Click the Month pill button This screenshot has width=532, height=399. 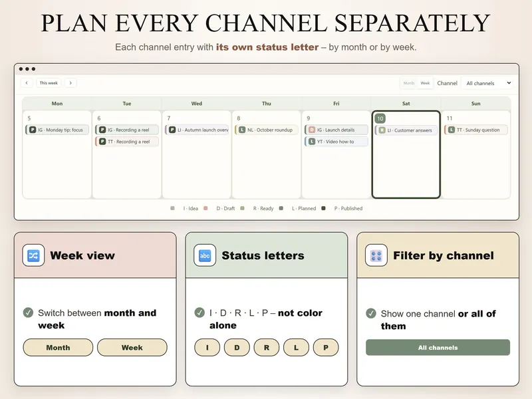pos(58,347)
